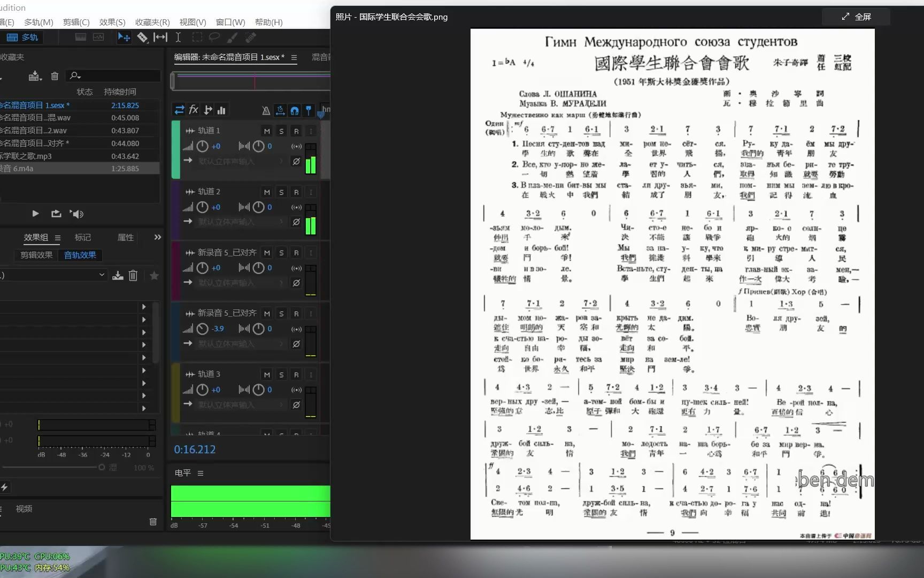This screenshot has height=578, width=924.
Task: Open the file search filter dropdown
Action: pyautogui.click(x=75, y=76)
